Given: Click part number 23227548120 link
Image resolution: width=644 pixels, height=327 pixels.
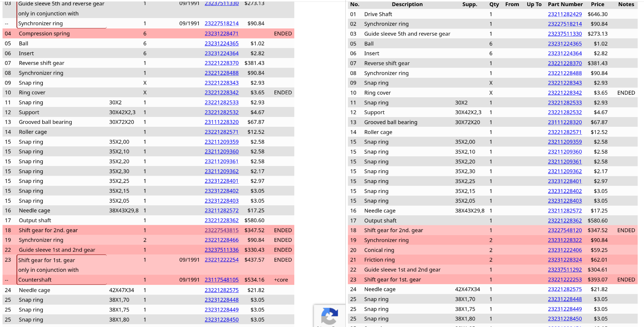Looking at the screenshot, I should point(564,230).
